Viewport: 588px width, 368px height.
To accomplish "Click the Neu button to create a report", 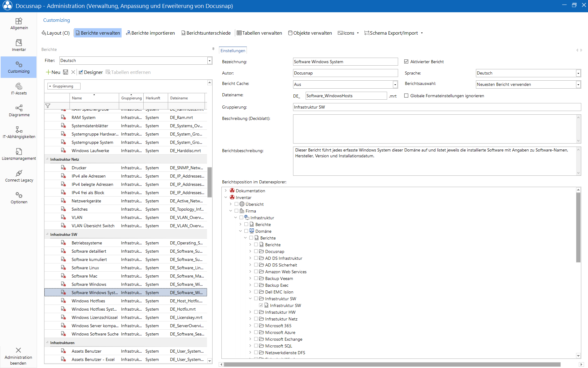I will pyautogui.click(x=53, y=72).
